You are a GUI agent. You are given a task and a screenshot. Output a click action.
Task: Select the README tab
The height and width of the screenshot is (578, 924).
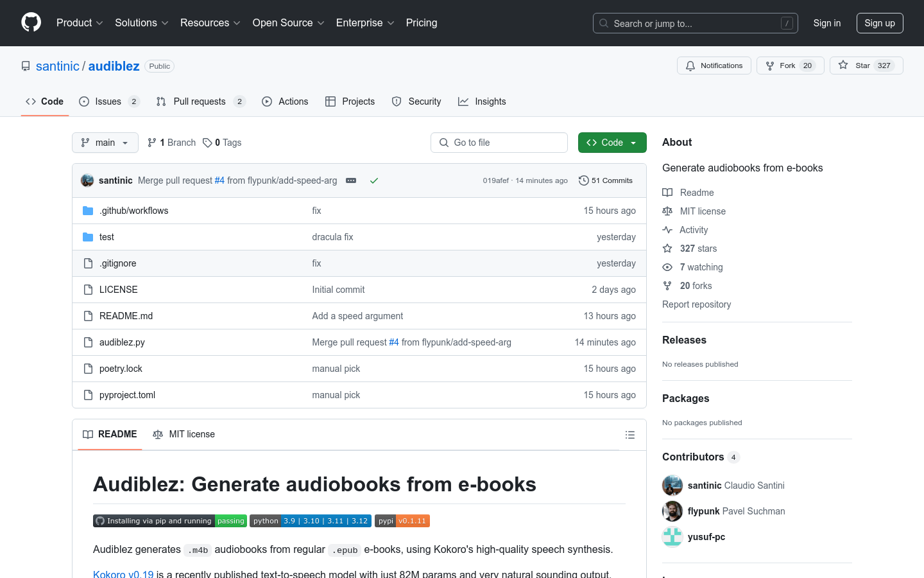(110, 435)
